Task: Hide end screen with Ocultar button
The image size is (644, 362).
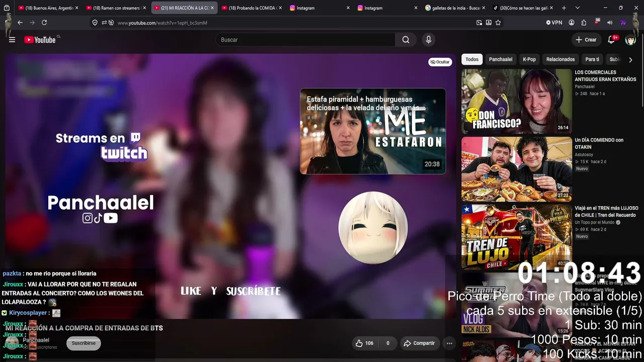Action: (440, 62)
